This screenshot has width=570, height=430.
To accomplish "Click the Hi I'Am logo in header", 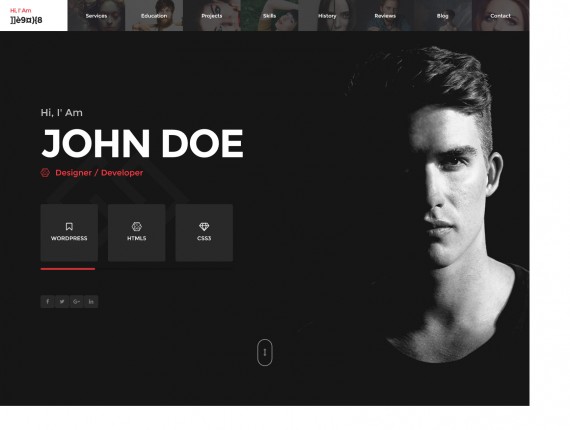I will click(26, 16).
